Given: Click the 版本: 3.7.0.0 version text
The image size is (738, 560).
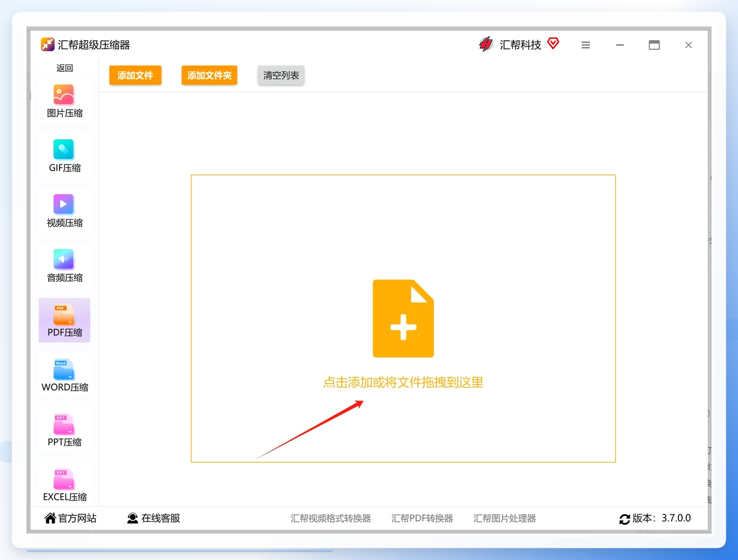Looking at the screenshot, I should pos(661,518).
